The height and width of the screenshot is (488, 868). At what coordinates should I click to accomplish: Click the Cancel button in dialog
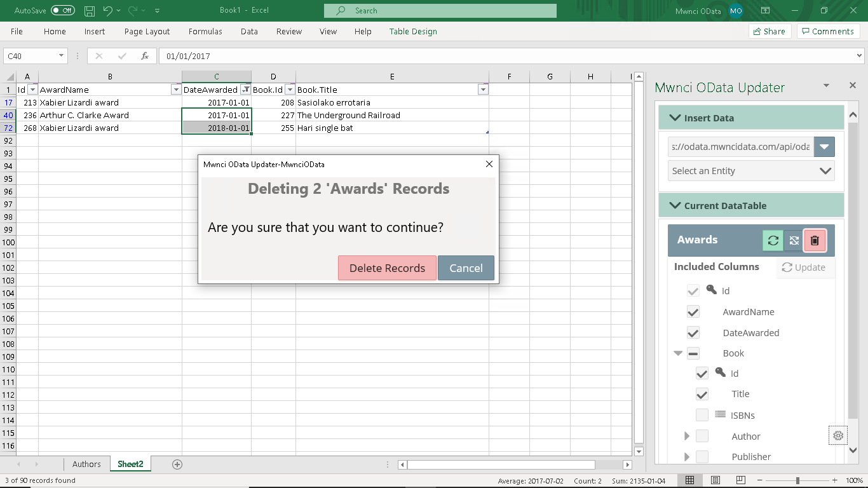click(x=466, y=268)
